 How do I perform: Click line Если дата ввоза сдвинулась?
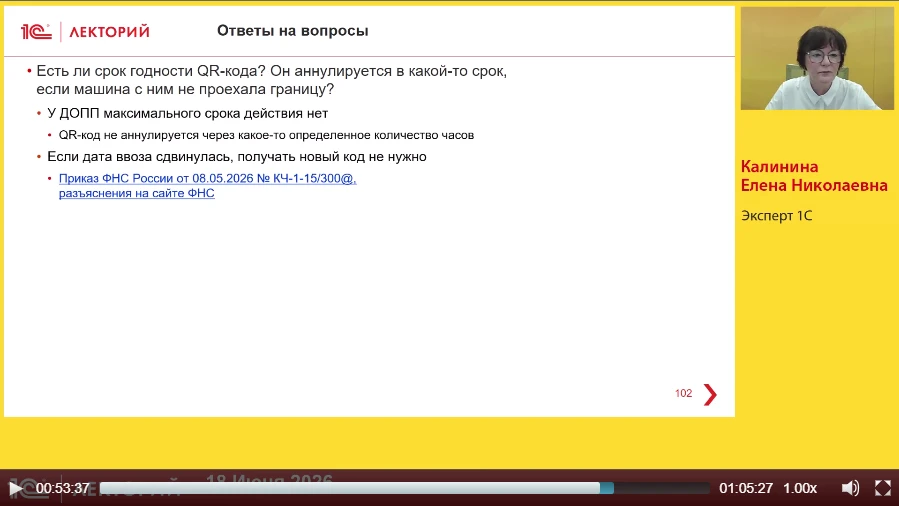[237, 157]
